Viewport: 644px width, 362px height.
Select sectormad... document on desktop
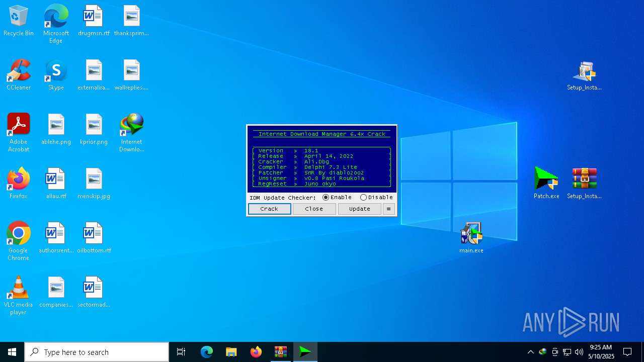coord(94,293)
